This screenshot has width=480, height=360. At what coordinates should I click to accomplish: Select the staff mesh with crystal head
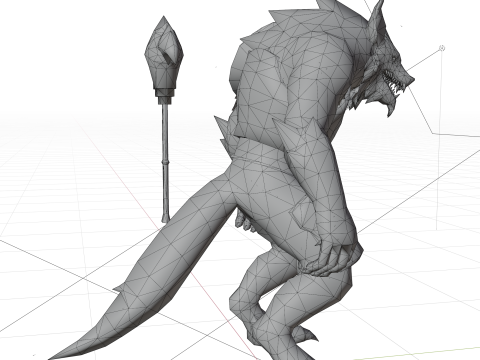tap(164, 118)
